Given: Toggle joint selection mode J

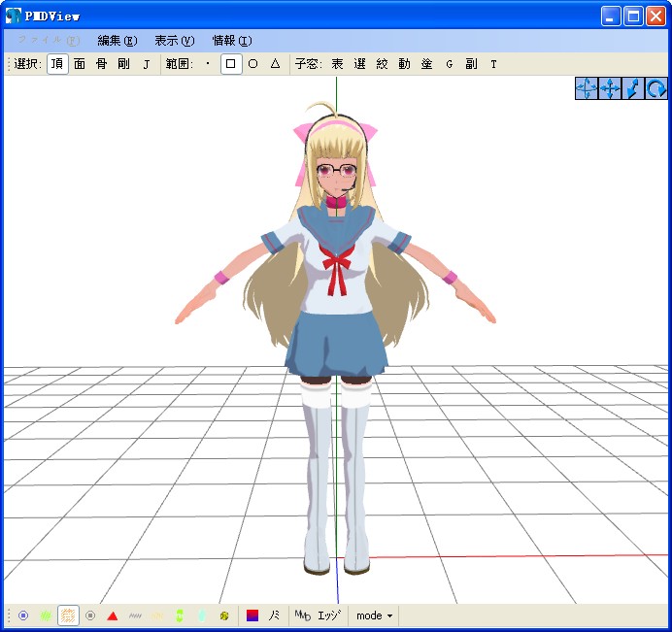Looking at the screenshot, I should [x=146, y=64].
